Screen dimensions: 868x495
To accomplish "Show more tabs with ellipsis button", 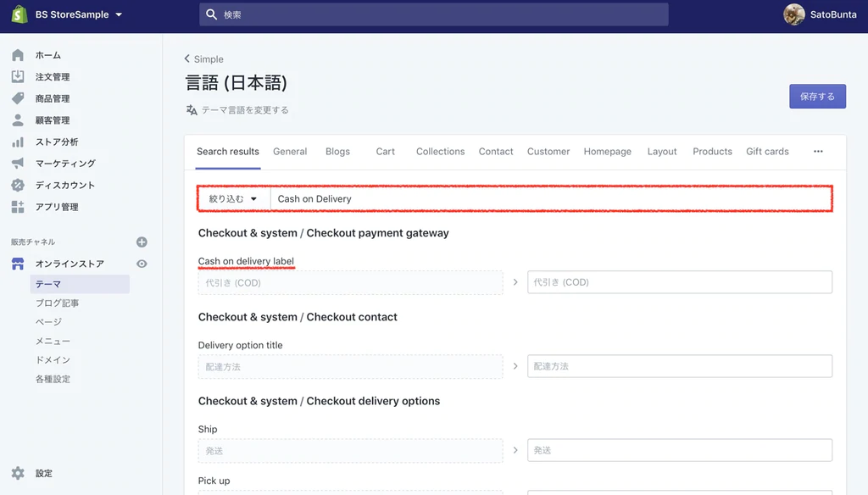I will coord(818,152).
